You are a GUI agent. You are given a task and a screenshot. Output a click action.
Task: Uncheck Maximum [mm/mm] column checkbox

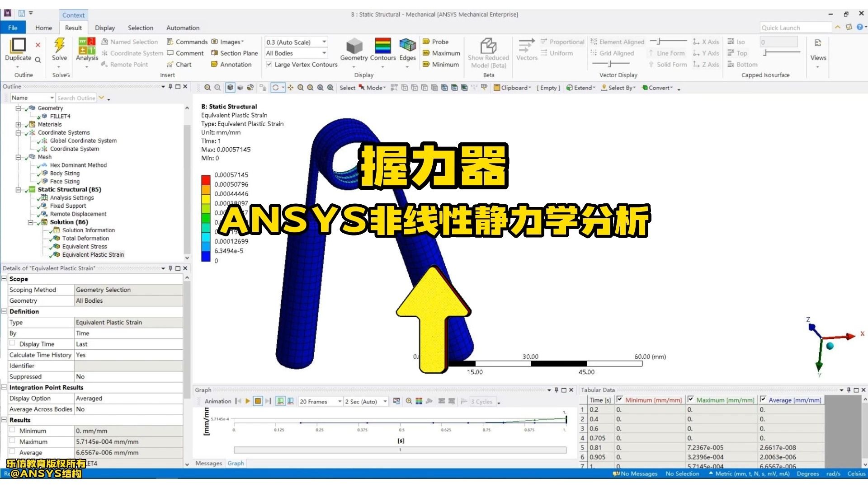pos(691,399)
